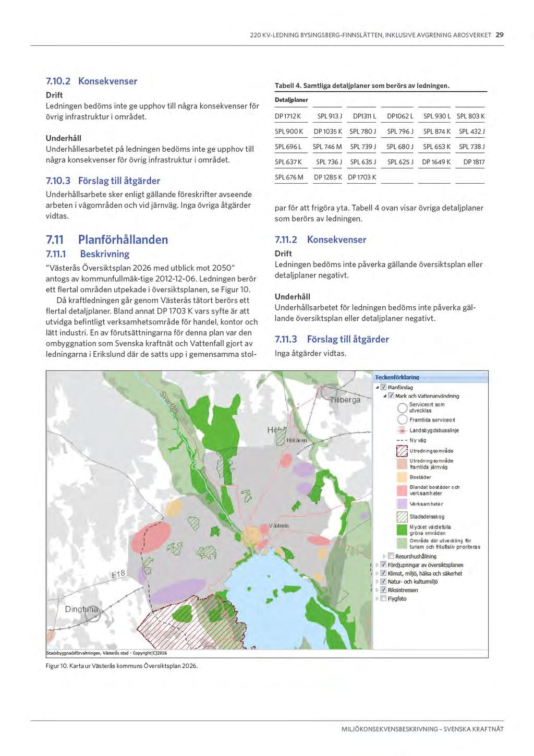Image resolution: width=534 pixels, height=756 pixels.
Task: Click the heading 7.10.3 Förslag till åtgärder
Action: pos(103,181)
